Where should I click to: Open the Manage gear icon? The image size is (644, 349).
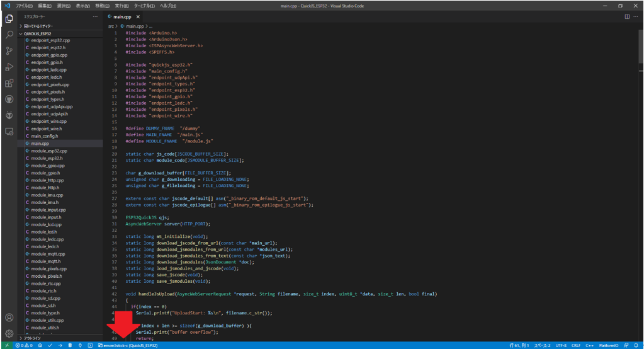pos(9,333)
